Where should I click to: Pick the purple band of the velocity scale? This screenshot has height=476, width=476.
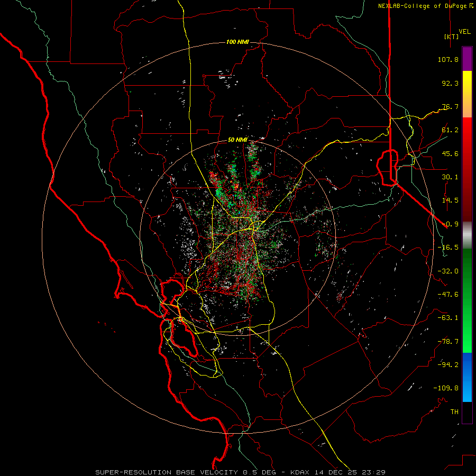(x=467, y=59)
